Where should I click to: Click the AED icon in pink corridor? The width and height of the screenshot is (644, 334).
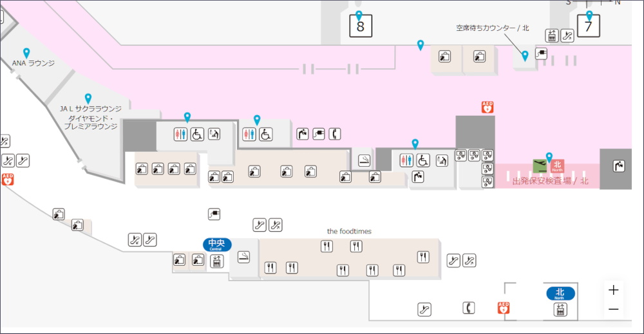point(488,107)
